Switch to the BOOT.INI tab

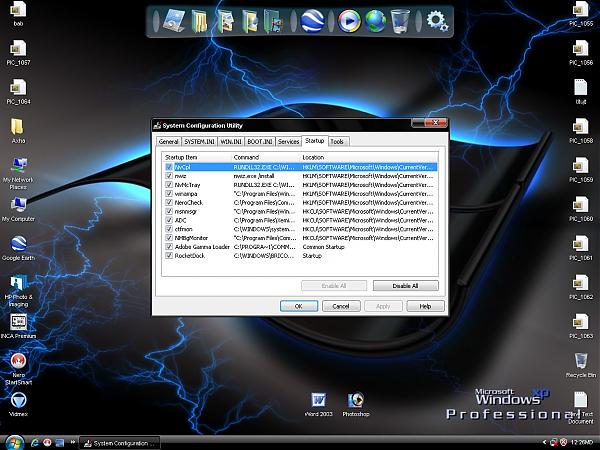pos(259,142)
